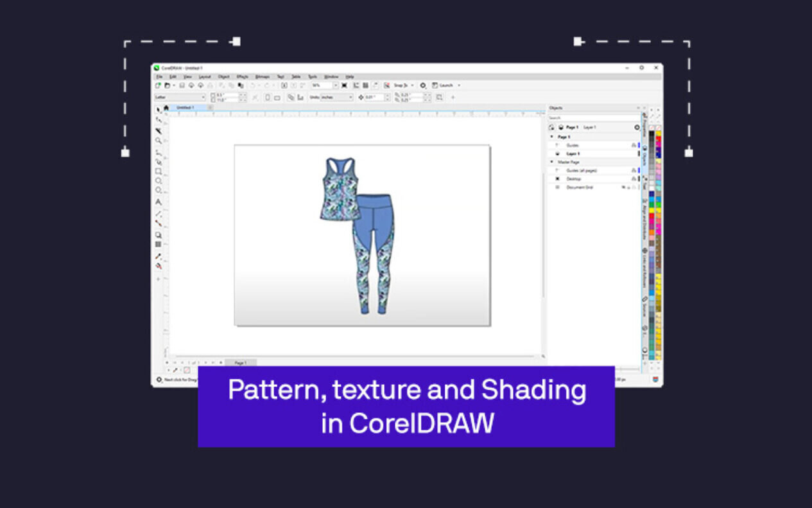Viewport: 812px width, 508px height.
Task: Select the Rectangle tool
Action: (x=159, y=171)
